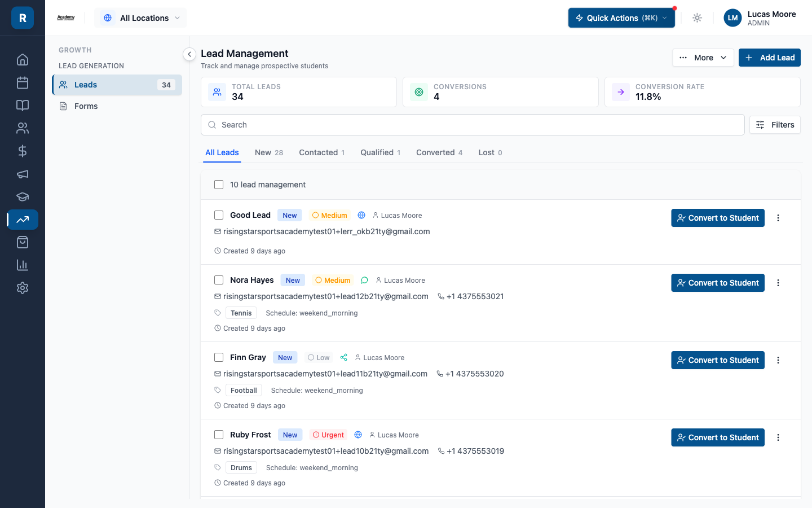The width and height of the screenshot is (812, 508).
Task: Open the More dropdown menu
Action: [703, 58]
